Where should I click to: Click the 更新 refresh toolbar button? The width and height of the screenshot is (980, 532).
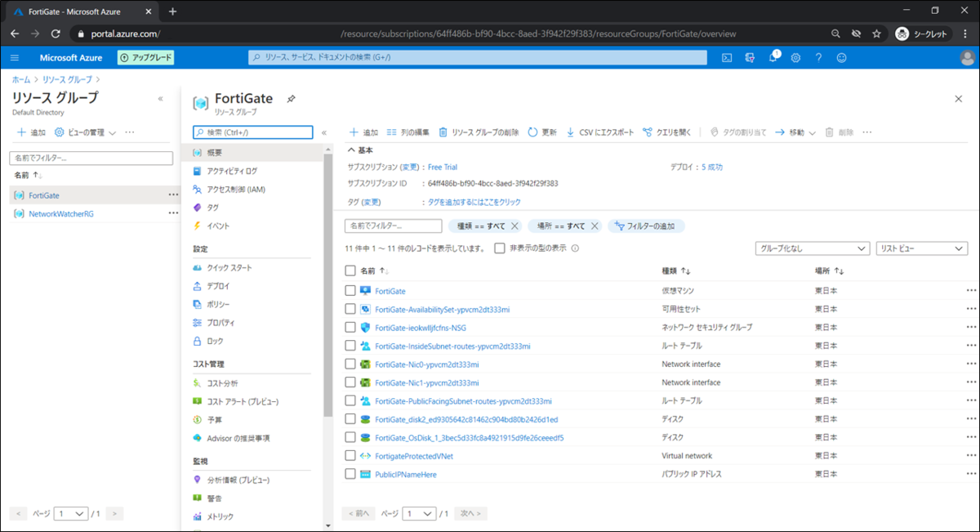click(542, 132)
